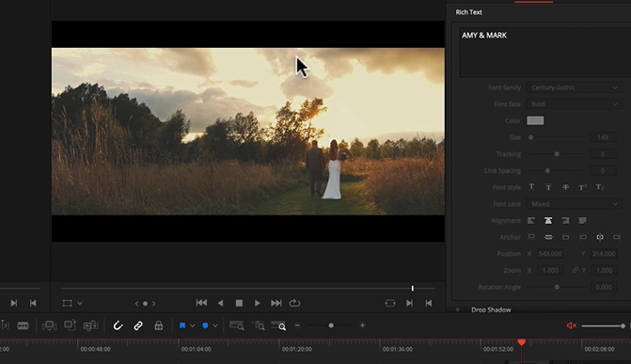Open the marker color dropdown
This screenshot has height=364, width=631.
(215, 325)
